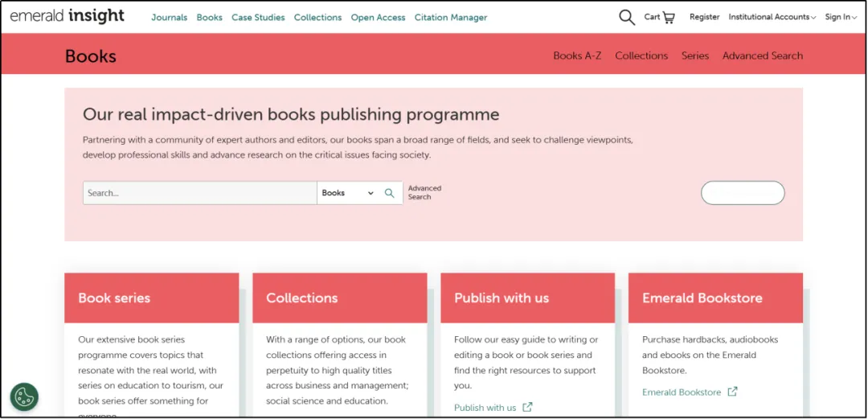868x419 pixels.
Task: Click heading 'Our real impact-driven books publishing programme'
Action: click(291, 115)
